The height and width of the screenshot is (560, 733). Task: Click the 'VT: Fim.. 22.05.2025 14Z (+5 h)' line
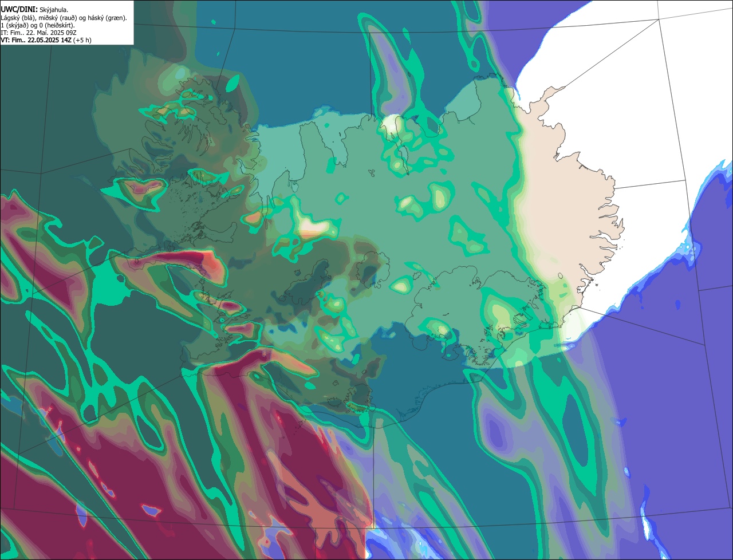pos(46,40)
